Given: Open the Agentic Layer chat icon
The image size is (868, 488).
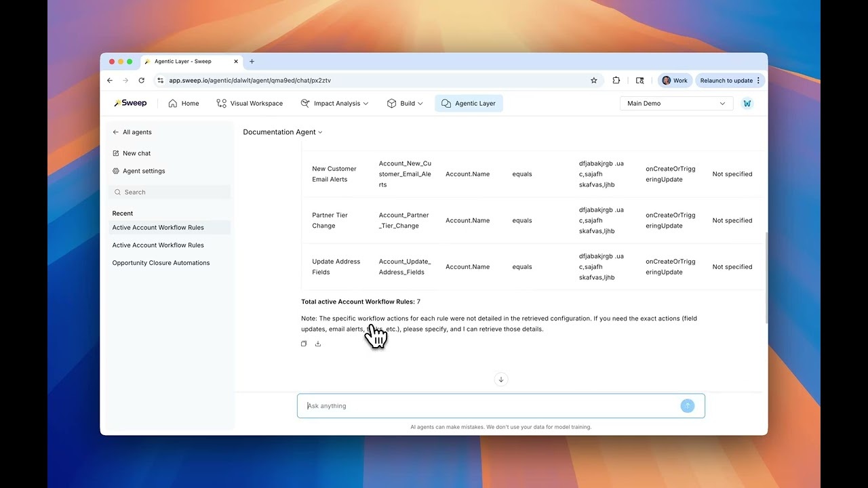Looking at the screenshot, I should coord(446,103).
